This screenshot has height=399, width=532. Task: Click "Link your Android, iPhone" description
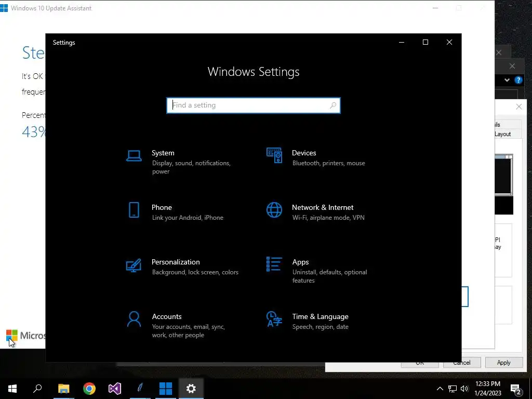click(x=188, y=218)
